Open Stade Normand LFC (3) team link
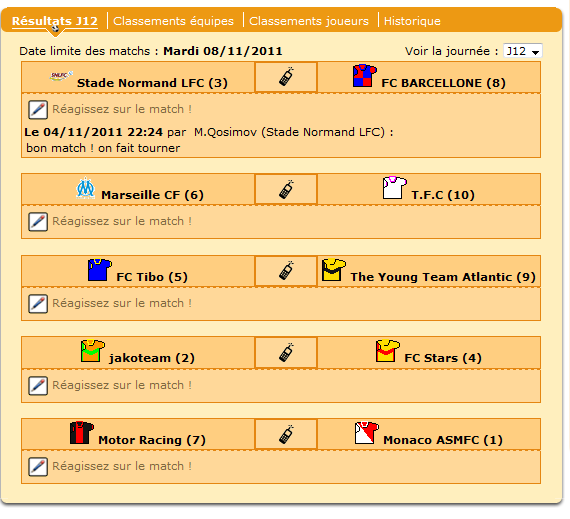This screenshot has width=570, height=519. 152,83
